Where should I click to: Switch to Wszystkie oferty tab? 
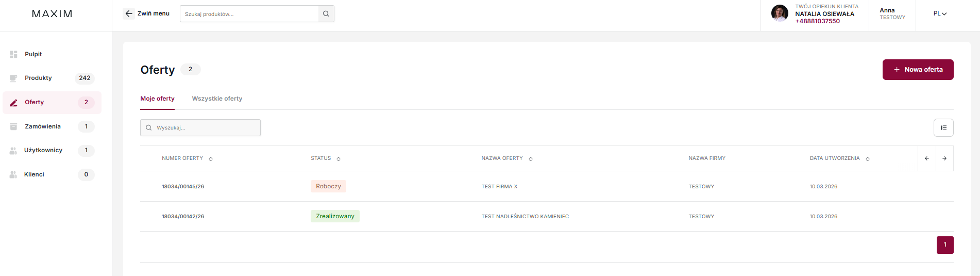pyautogui.click(x=217, y=99)
